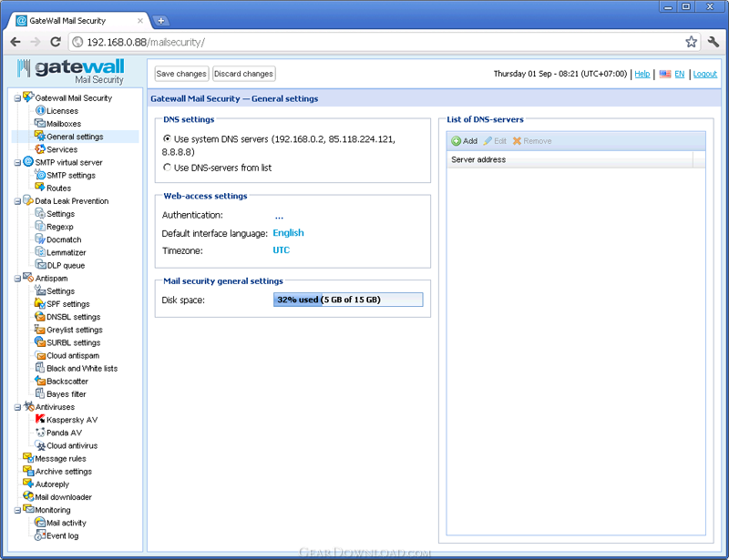Click the SMTP settings icon
The image size is (729, 560).
40,175
